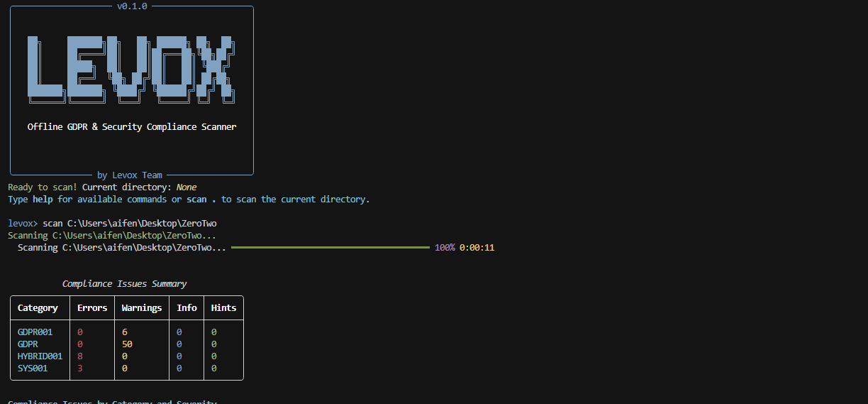Click the v0.1.0 version label

click(x=132, y=6)
